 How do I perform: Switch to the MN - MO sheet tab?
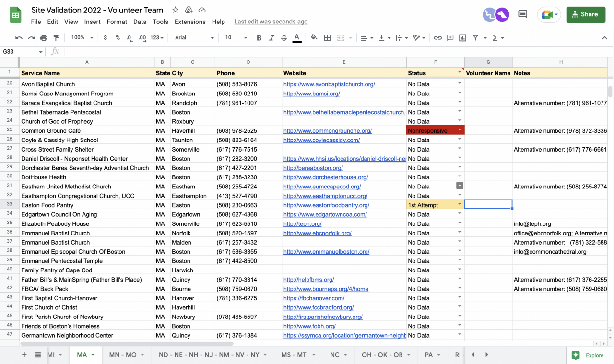[x=127, y=355]
